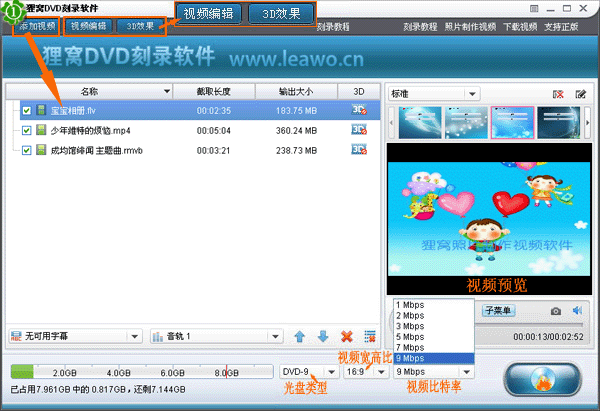
Task: Click the file icon of 成均馆绯闻 主题曲.rmvb
Action: point(41,150)
